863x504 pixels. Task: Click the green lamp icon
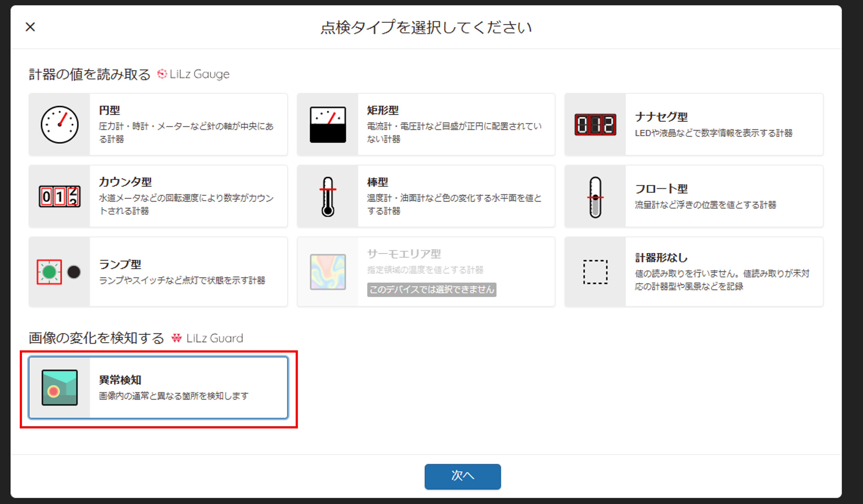pos(49,272)
